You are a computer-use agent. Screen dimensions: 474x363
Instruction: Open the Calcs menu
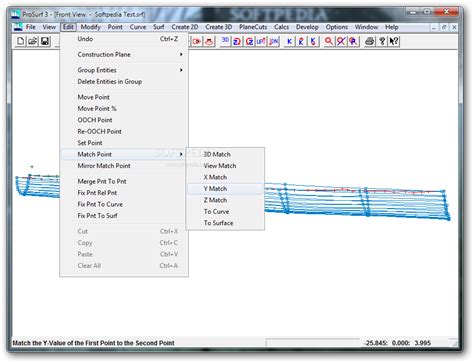pyautogui.click(x=281, y=27)
